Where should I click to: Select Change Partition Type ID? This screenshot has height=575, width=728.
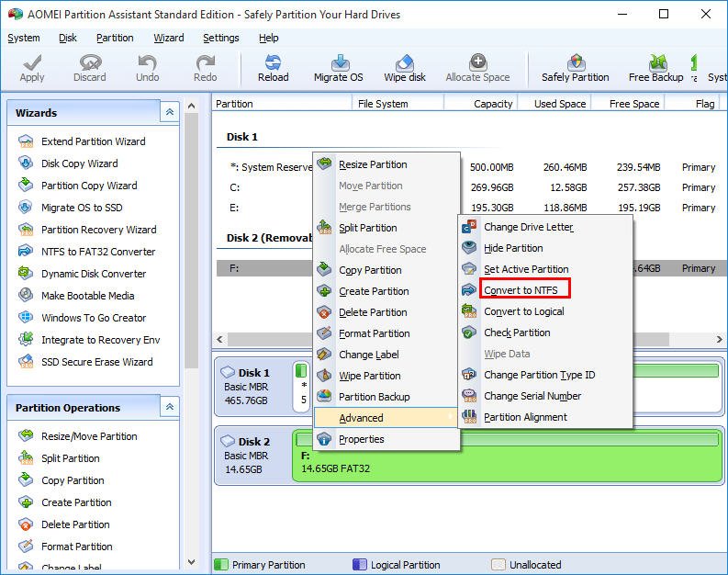point(545,375)
